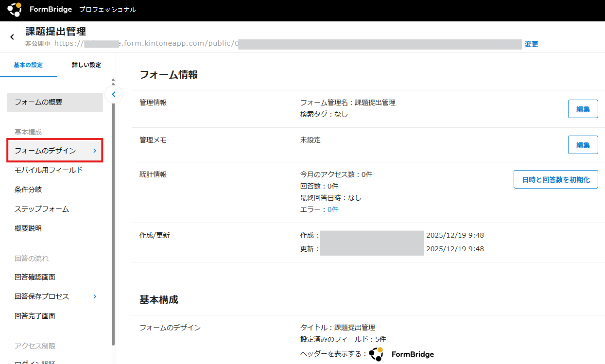Open the エラー 0件 link
This screenshot has width=605, height=364.
(333, 209)
